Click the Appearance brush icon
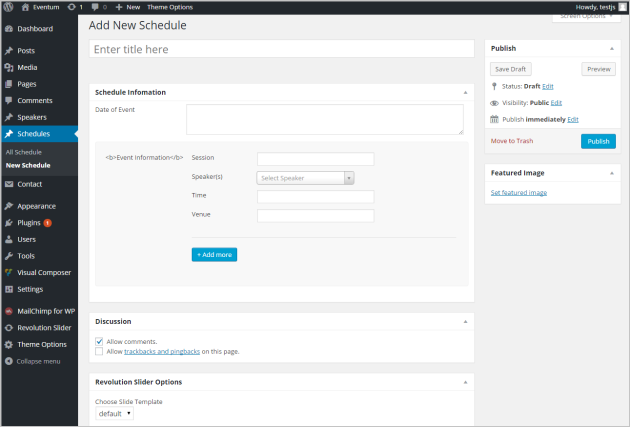Image resolution: width=630 pixels, height=427 pixels. pos(9,206)
